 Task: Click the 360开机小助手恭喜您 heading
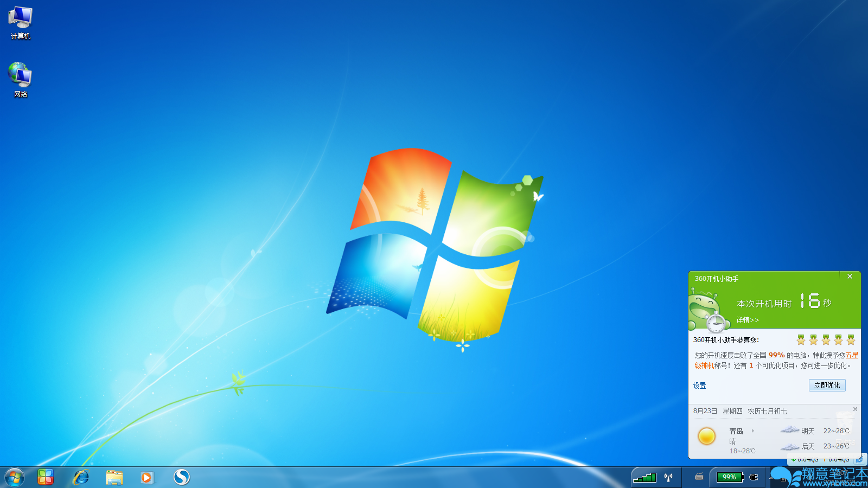point(726,340)
